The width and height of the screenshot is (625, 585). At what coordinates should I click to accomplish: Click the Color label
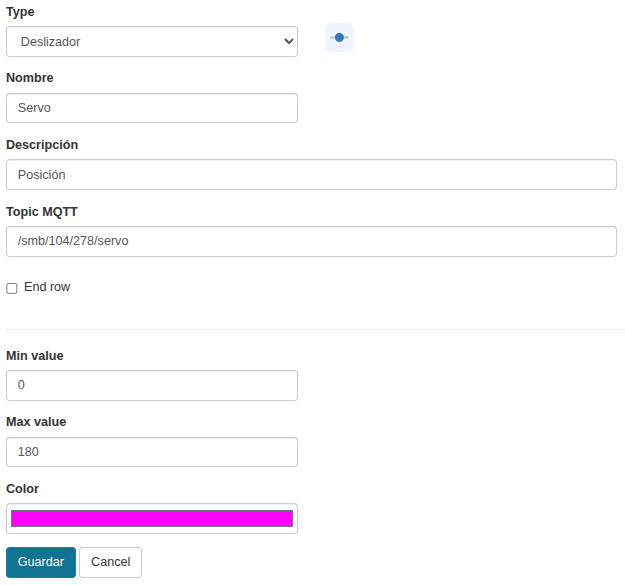[x=22, y=489]
